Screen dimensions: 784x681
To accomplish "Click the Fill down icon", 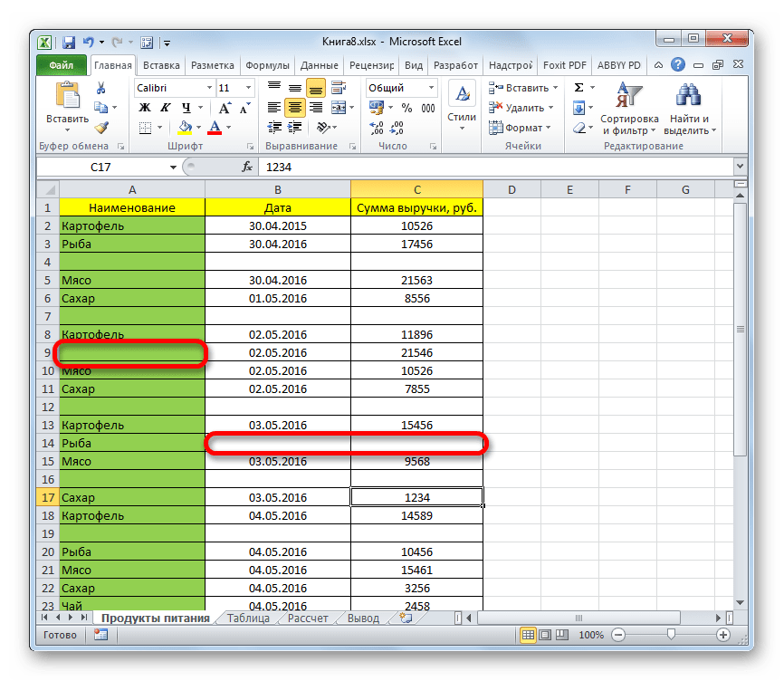I will 579,108.
